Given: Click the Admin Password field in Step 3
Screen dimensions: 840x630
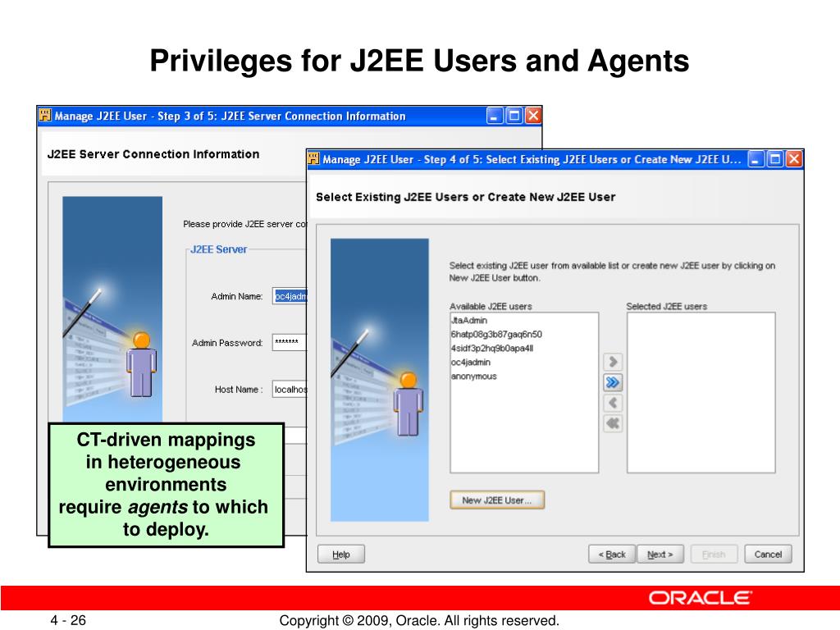Looking at the screenshot, I should [x=290, y=342].
